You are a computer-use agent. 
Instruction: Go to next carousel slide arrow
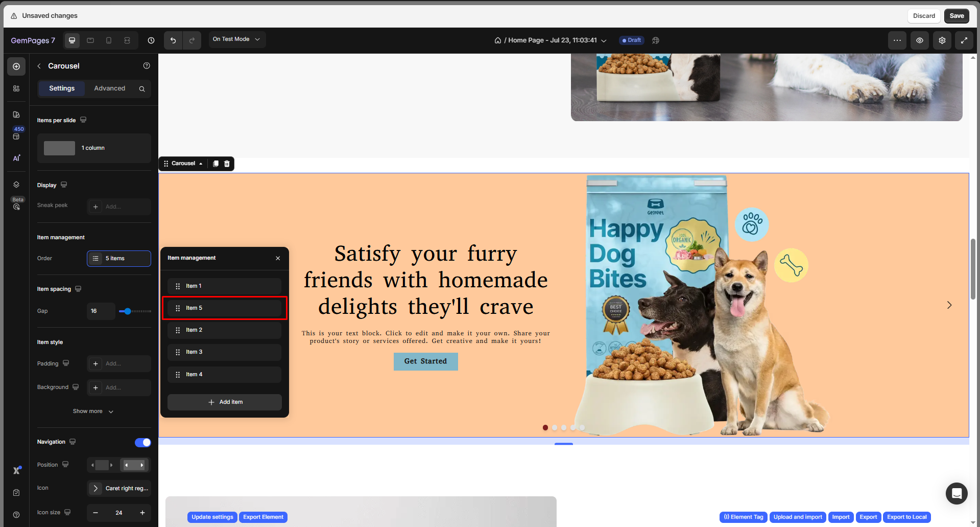coord(949,305)
